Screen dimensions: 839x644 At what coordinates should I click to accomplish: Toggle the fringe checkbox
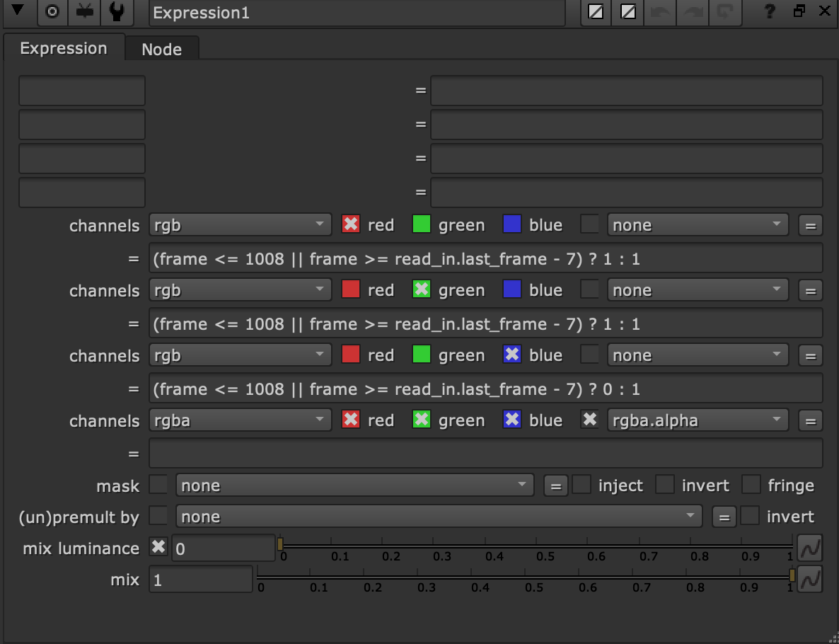pyautogui.click(x=751, y=485)
